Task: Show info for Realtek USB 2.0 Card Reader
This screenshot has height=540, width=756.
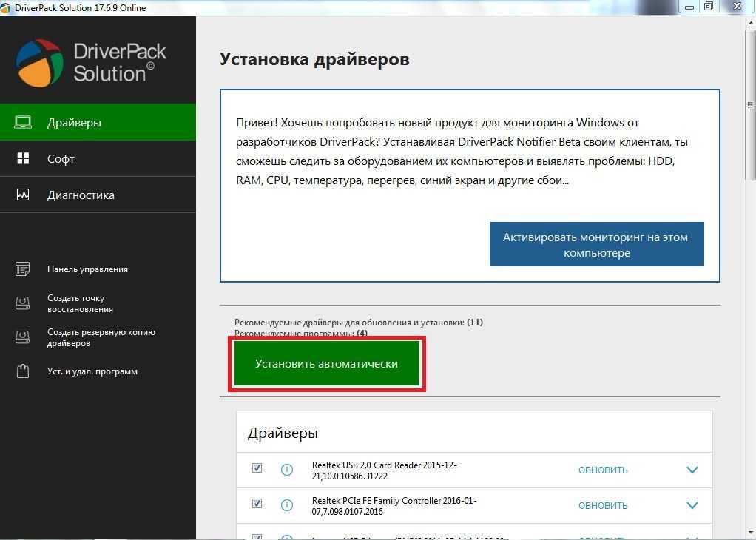Action: 287,470
